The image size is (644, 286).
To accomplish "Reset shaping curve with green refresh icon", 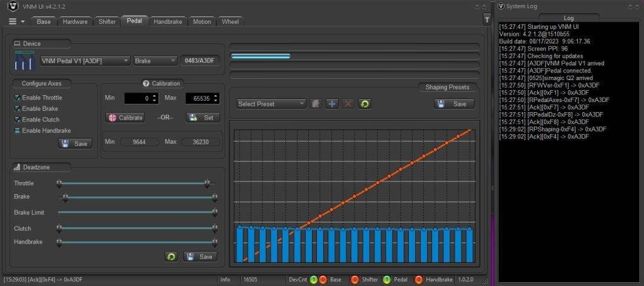I will pos(364,103).
